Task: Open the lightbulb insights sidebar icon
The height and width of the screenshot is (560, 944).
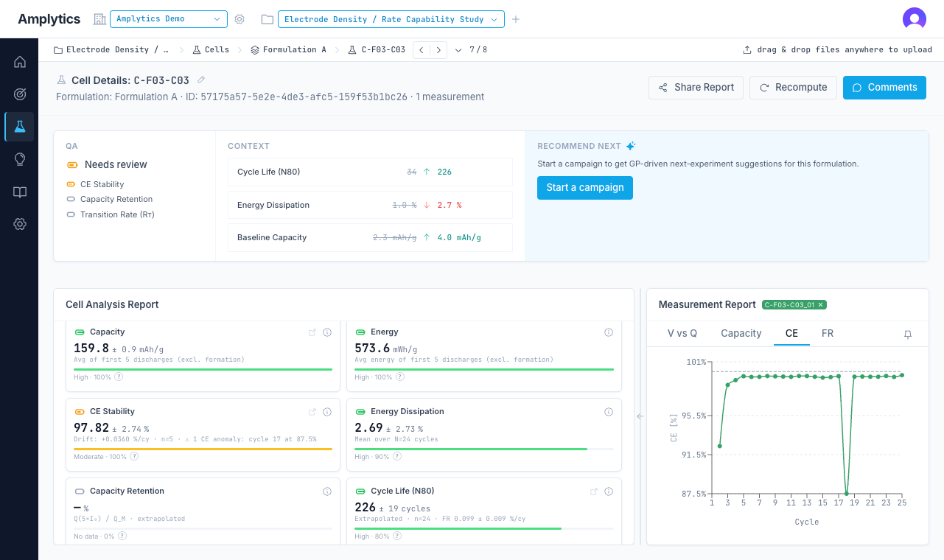Action: click(20, 159)
